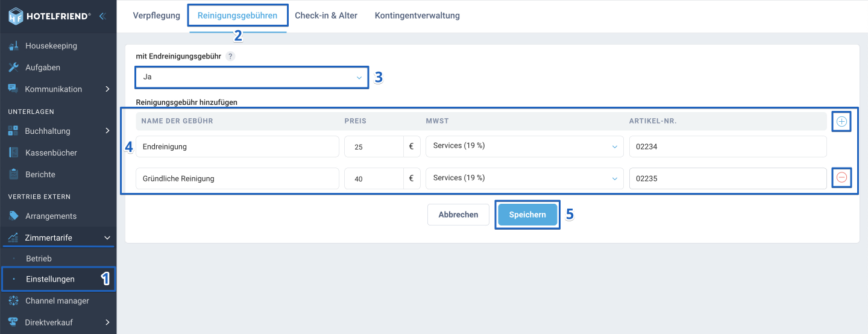
Task: Collapse the Zimmertarife submenu
Action: [107, 238]
